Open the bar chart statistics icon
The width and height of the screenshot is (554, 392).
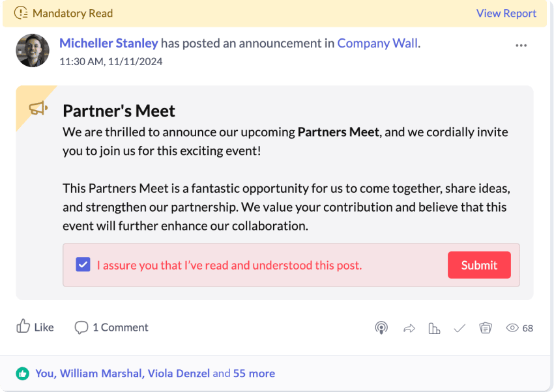click(434, 328)
